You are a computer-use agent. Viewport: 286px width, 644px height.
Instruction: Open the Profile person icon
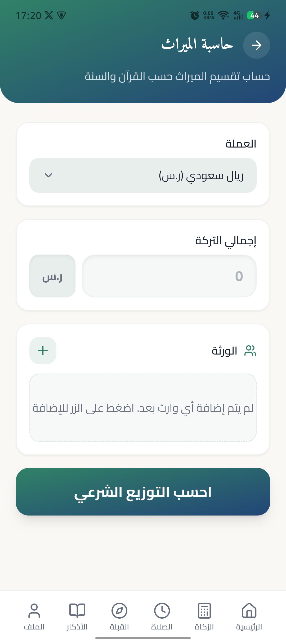coord(34,611)
